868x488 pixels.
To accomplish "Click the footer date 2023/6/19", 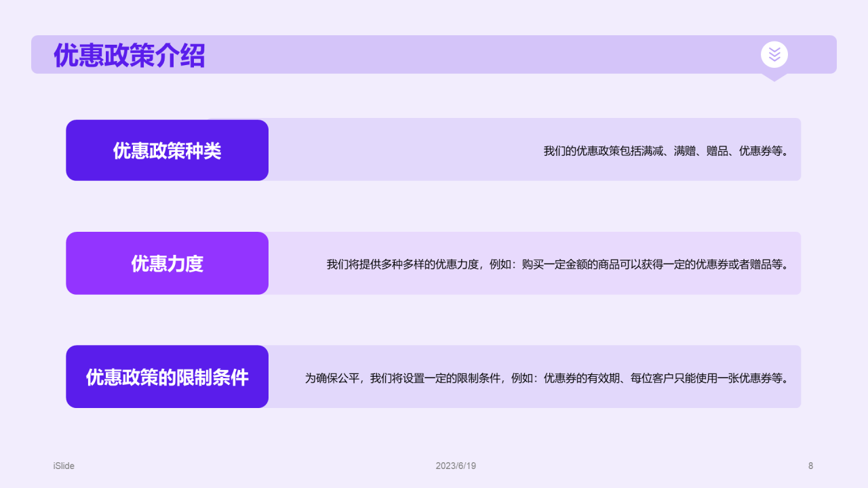I will pos(456,466).
